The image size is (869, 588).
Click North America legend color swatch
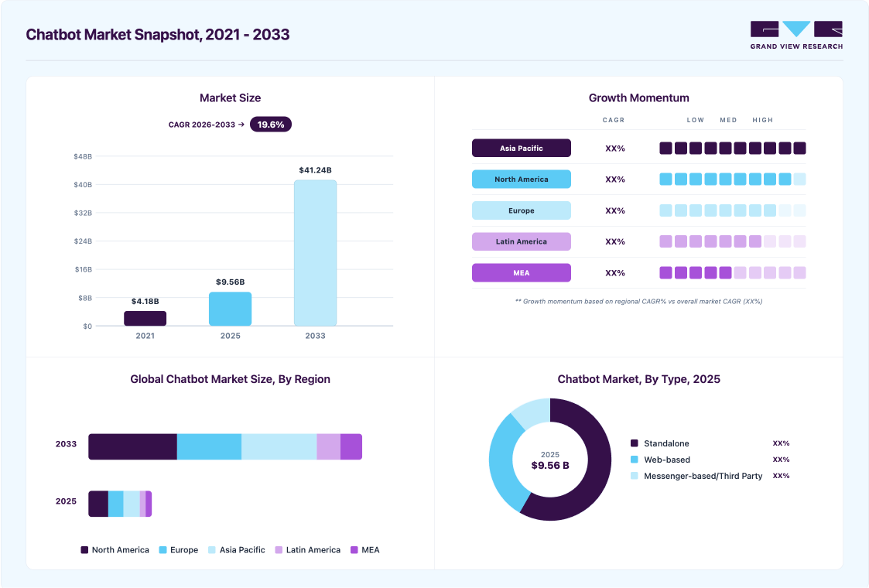(84, 550)
